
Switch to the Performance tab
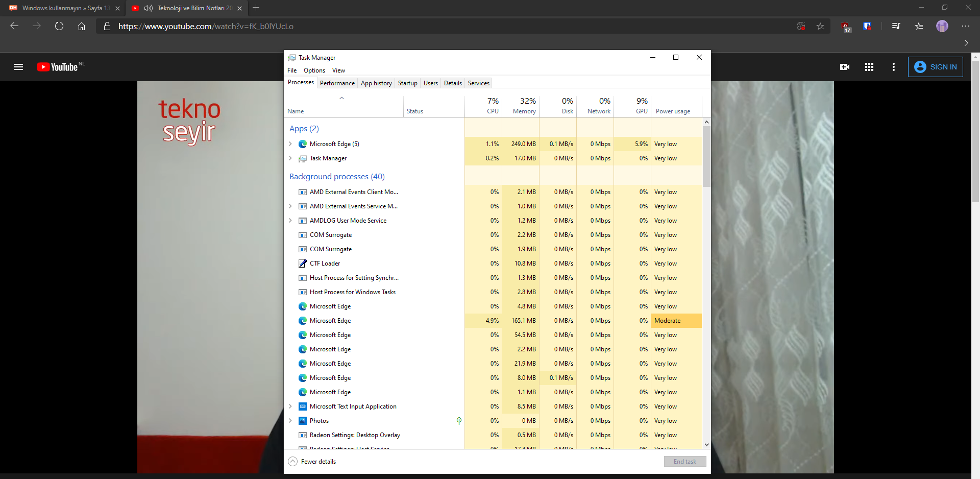coord(337,83)
